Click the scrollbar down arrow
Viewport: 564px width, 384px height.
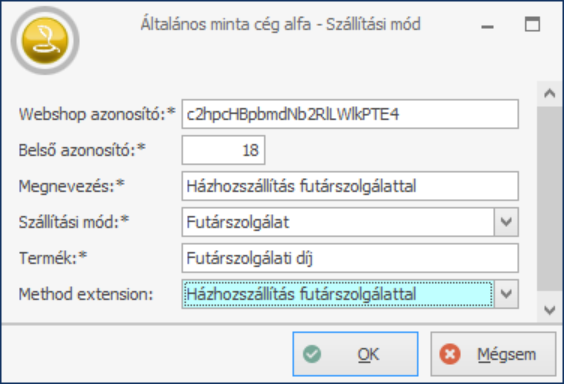tap(550, 310)
